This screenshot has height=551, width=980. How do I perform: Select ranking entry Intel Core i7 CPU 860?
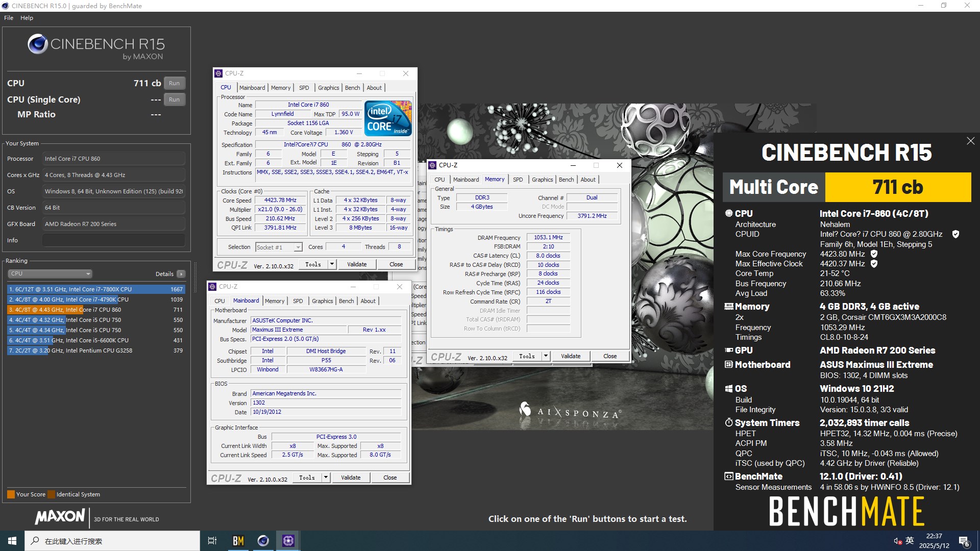point(96,310)
